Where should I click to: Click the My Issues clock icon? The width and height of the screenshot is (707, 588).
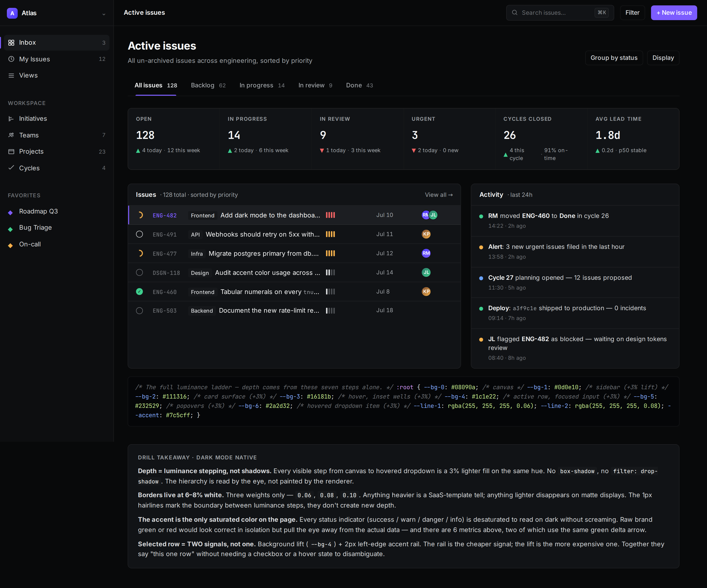pos(11,59)
